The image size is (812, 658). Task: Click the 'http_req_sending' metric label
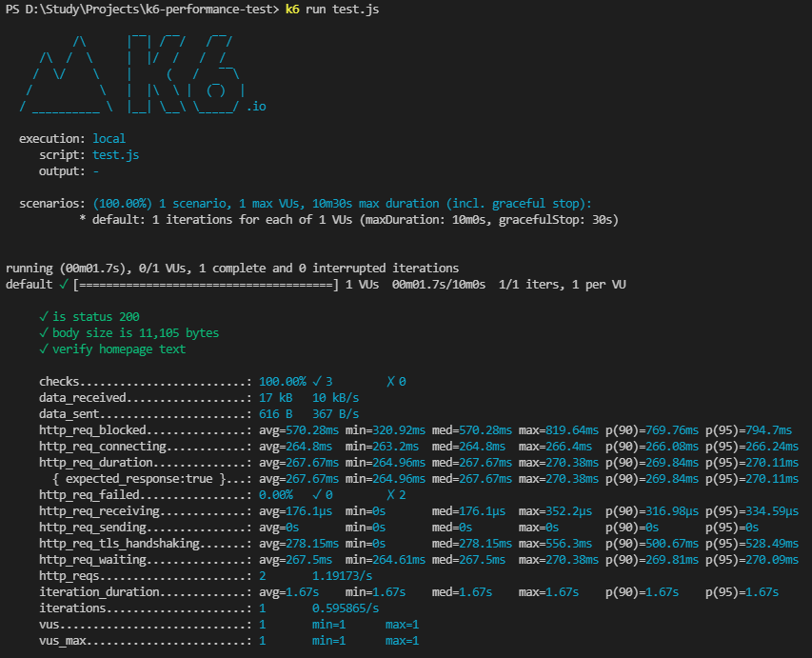pyautogui.click(x=92, y=528)
